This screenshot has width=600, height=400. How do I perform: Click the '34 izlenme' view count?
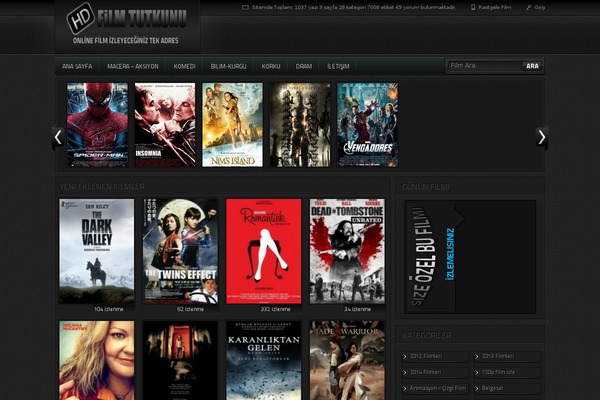[357, 309]
